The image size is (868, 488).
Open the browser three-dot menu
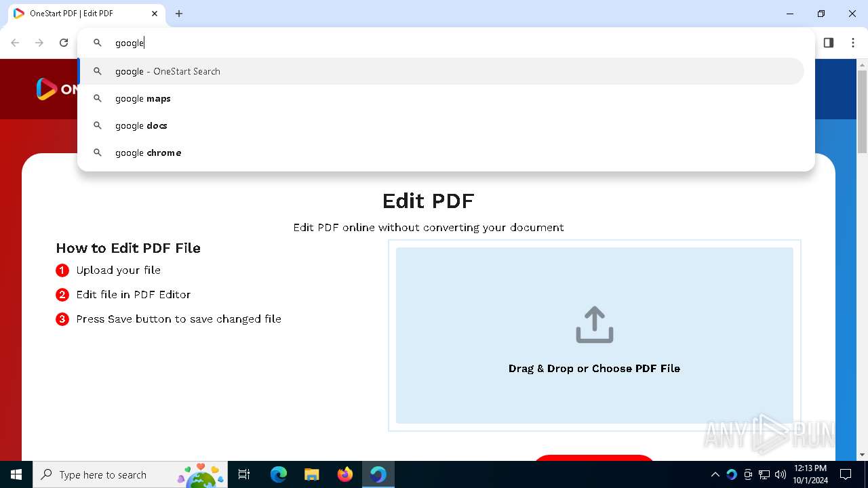(853, 43)
